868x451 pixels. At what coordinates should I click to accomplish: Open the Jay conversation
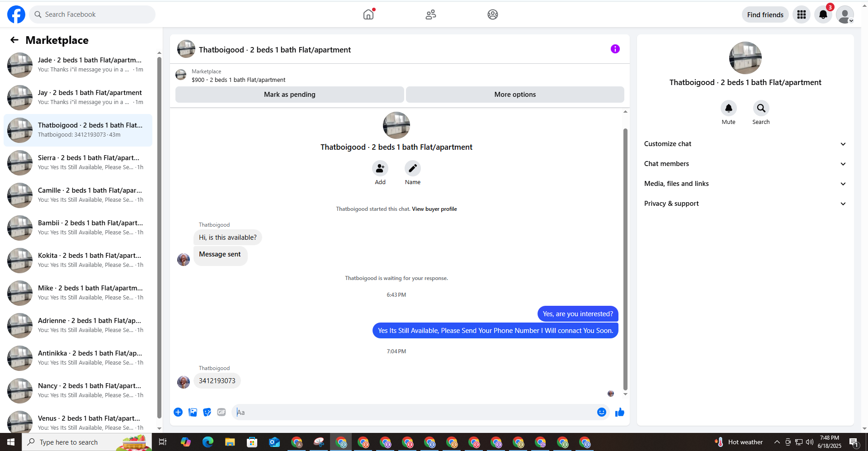pyautogui.click(x=78, y=98)
